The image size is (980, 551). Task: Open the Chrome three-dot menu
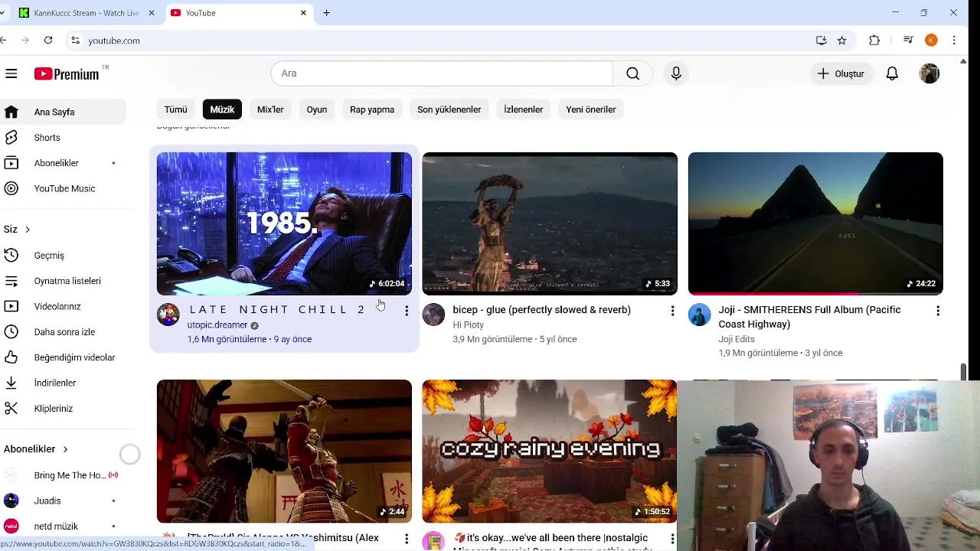[954, 41]
